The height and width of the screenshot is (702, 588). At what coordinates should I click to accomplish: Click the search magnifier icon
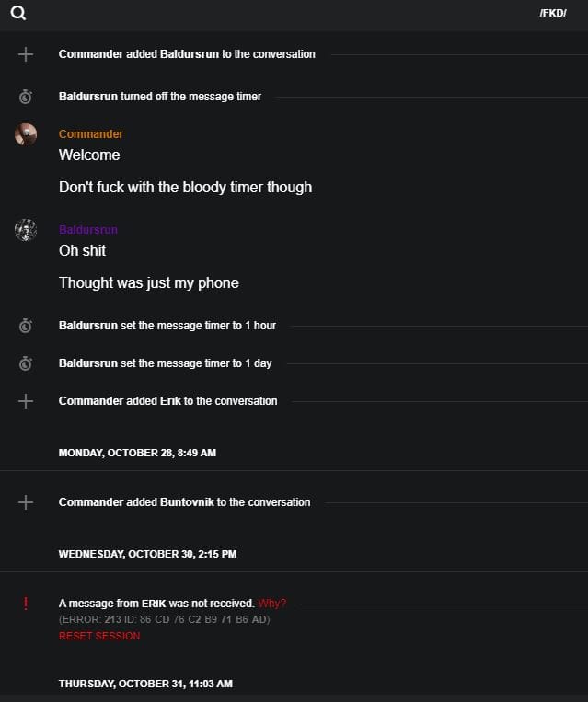[18, 14]
